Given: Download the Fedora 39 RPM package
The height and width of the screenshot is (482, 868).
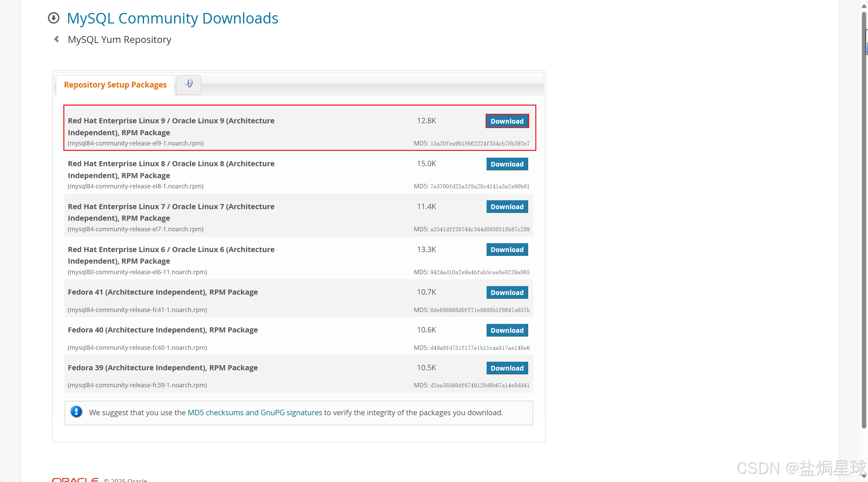Looking at the screenshot, I should pos(507,368).
